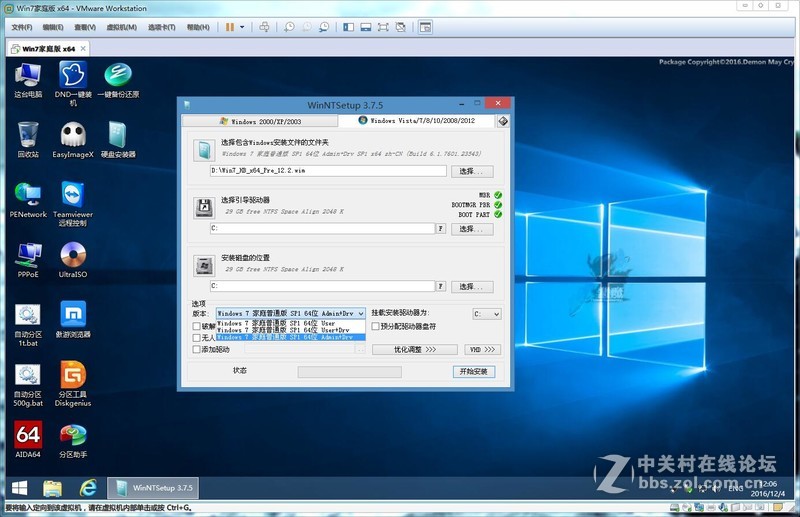The width and height of the screenshot is (800, 517).
Task: Open 帮助(H) menu
Action: (x=198, y=27)
